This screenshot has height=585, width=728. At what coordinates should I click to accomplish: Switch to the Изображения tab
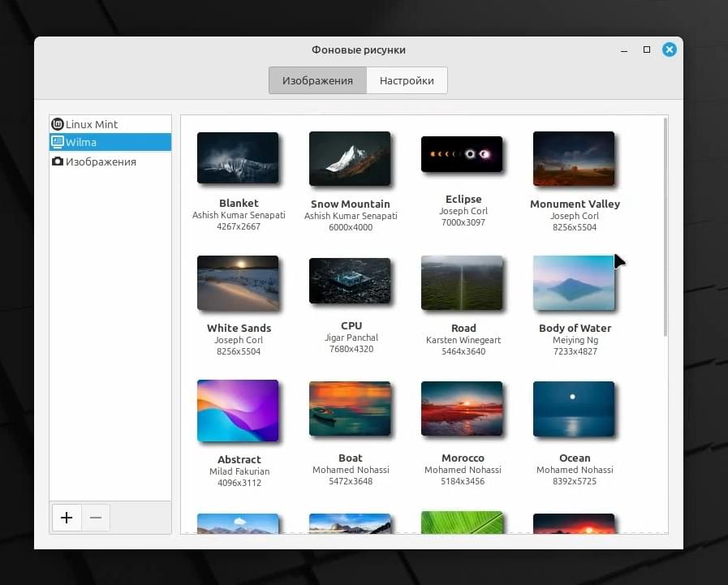(x=317, y=80)
